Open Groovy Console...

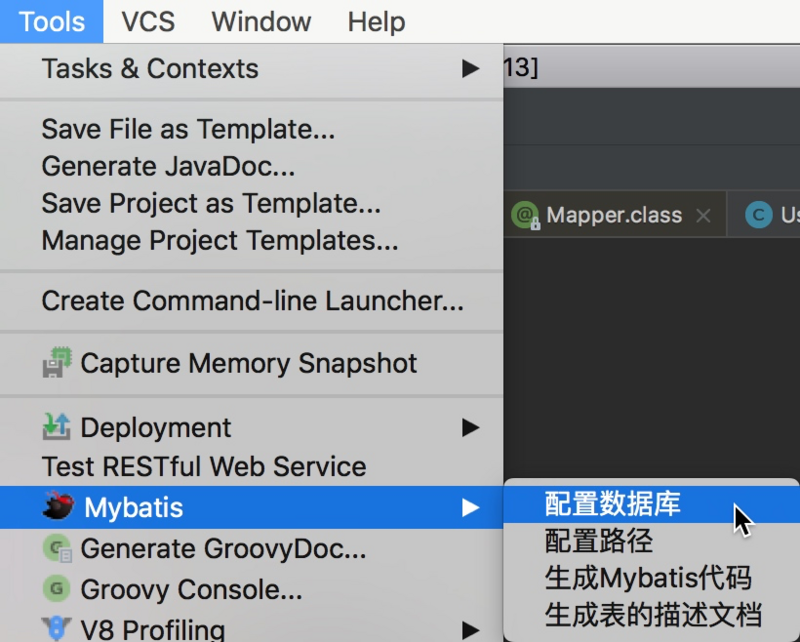tap(252, 589)
